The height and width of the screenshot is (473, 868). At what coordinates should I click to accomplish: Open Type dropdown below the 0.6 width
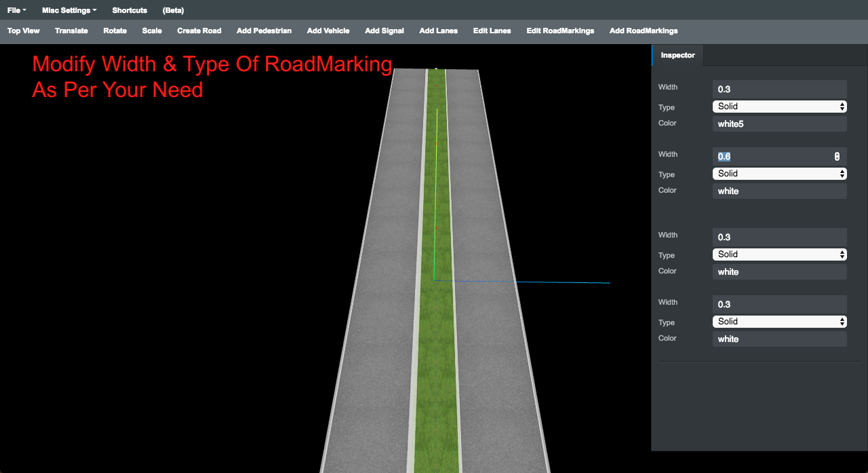pyautogui.click(x=780, y=174)
